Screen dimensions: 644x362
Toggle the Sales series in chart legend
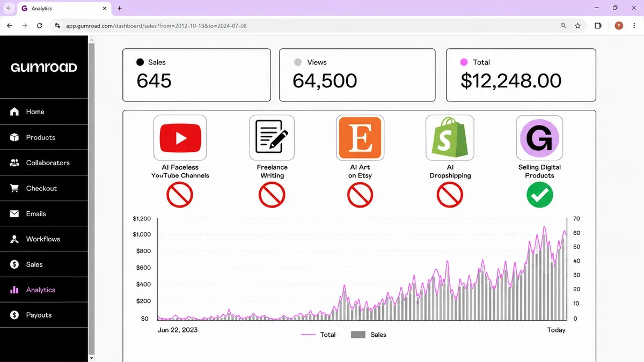(x=369, y=335)
